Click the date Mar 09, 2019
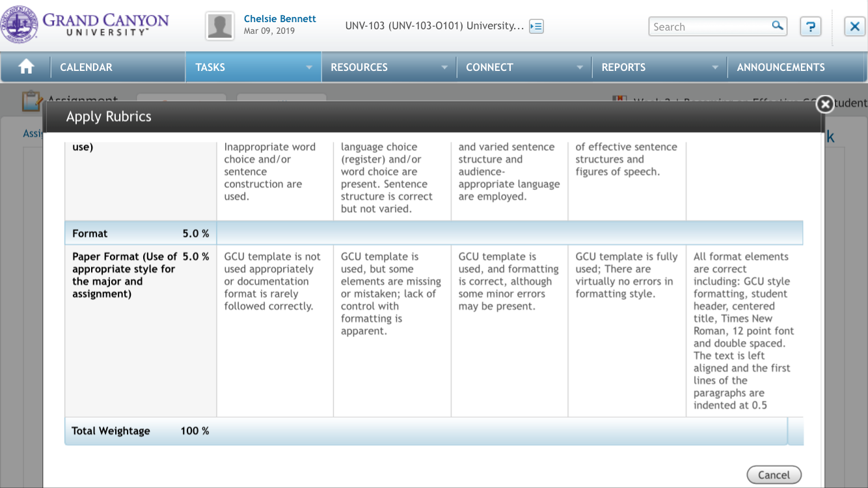Screen dimensions: 868x488 [269, 31]
